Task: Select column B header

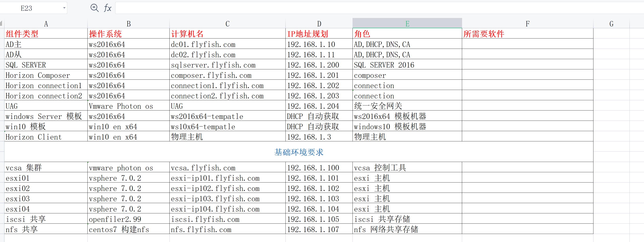Action: point(129,24)
